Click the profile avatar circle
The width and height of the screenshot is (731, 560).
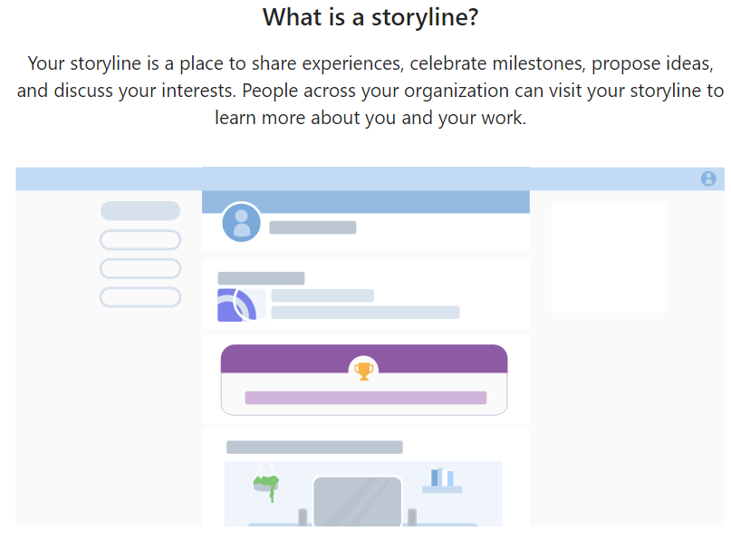point(241,222)
